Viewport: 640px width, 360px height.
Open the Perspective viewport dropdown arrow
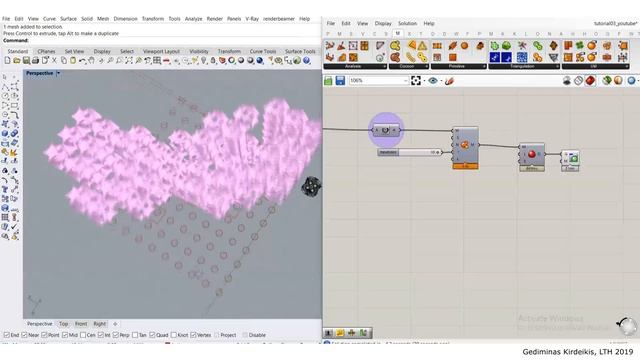tap(58, 73)
